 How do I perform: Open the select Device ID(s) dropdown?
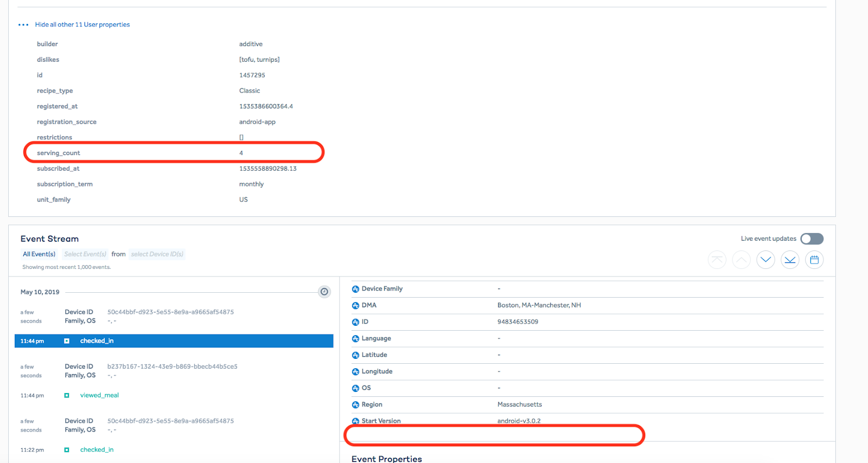157,254
